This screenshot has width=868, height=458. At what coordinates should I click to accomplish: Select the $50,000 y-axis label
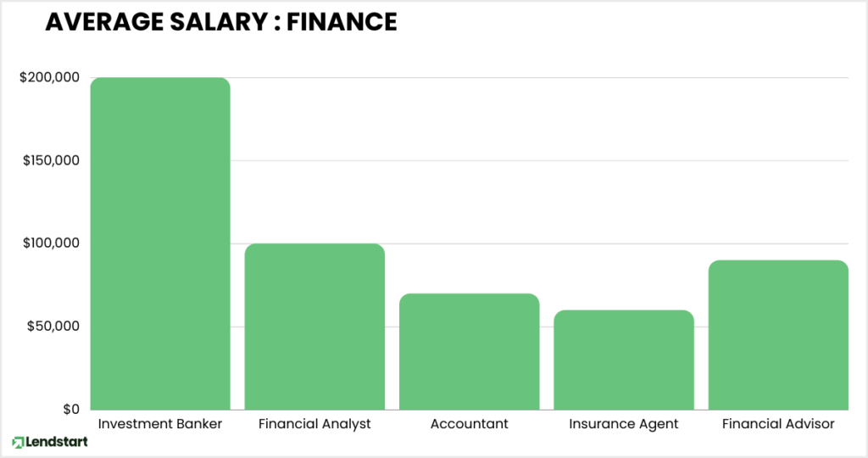tap(53, 327)
